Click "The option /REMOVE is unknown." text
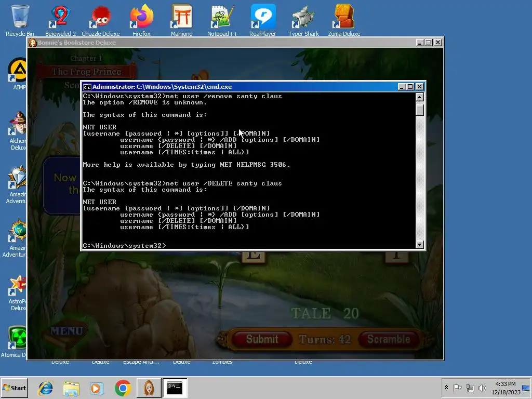Viewport: 532px width, 399px height. [145, 102]
